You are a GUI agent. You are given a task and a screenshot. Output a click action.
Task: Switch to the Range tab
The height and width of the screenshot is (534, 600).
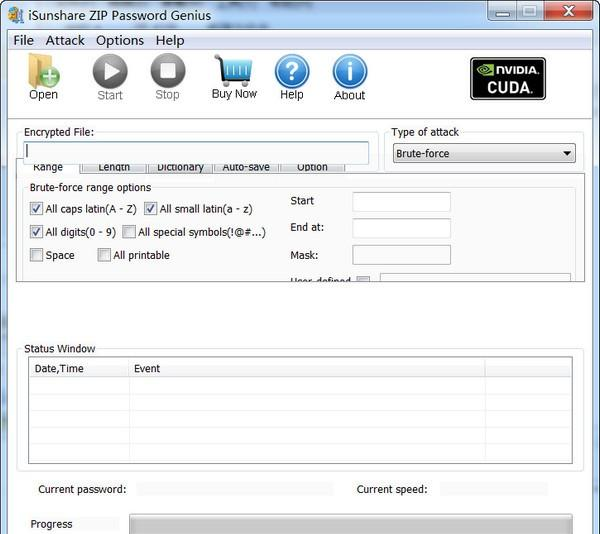coord(48,168)
